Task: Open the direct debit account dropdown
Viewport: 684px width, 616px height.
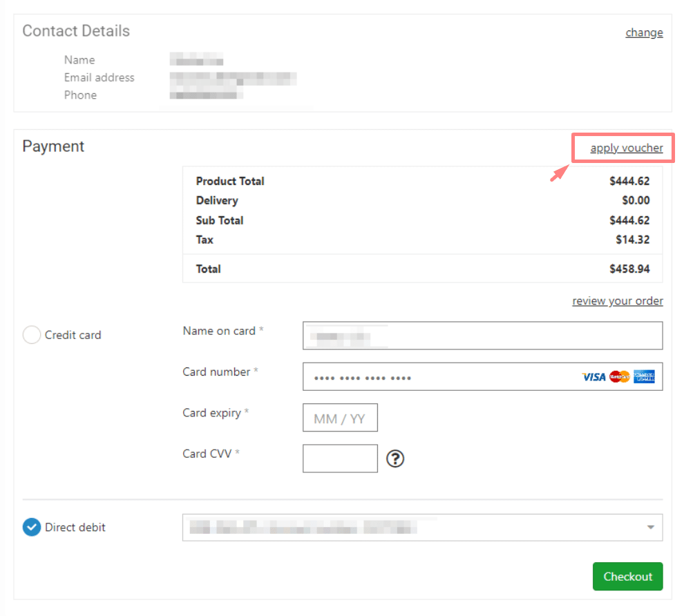Action: (x=421, y=527)
